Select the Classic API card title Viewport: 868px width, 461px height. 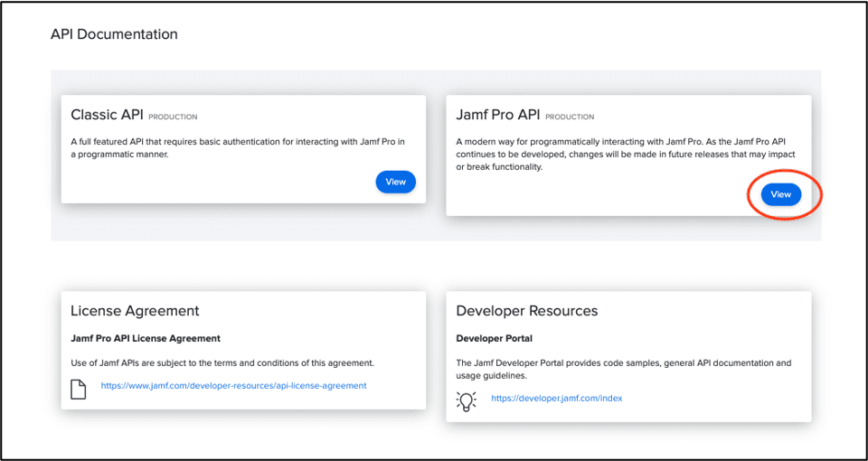click(107, 115)
